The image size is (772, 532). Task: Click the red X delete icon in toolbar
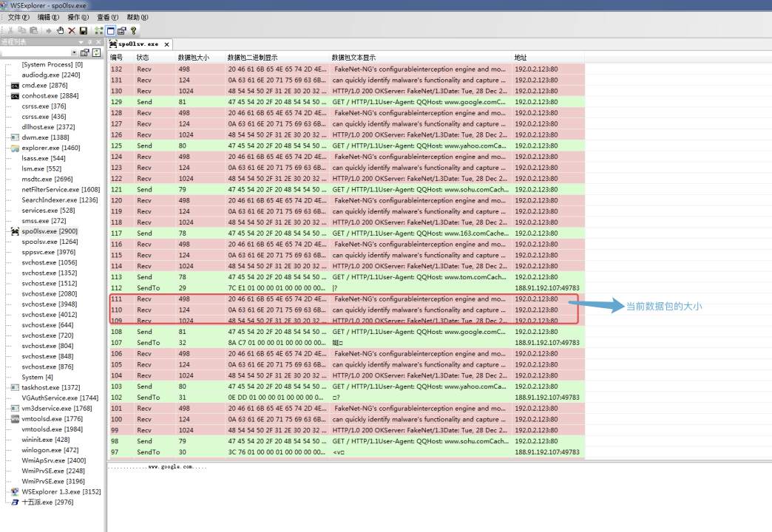pyautogui.click(x=72, y=30)
